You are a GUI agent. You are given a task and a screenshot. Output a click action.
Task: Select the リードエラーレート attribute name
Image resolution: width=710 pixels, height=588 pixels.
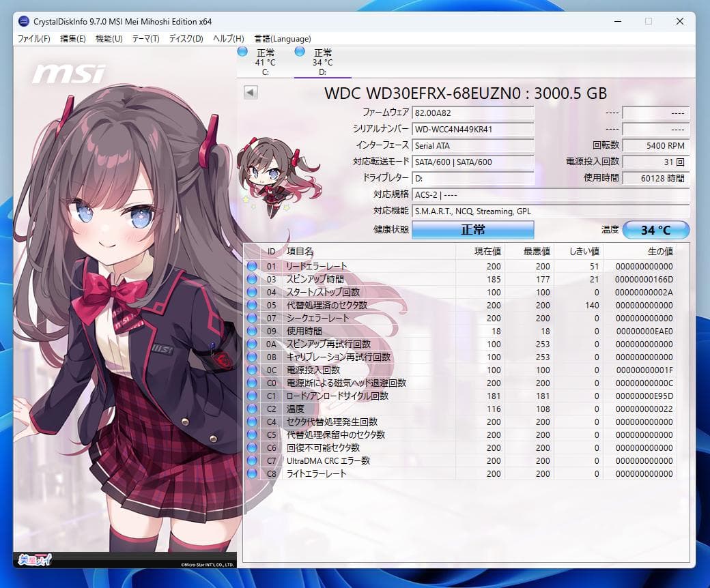tap(317, 267)
